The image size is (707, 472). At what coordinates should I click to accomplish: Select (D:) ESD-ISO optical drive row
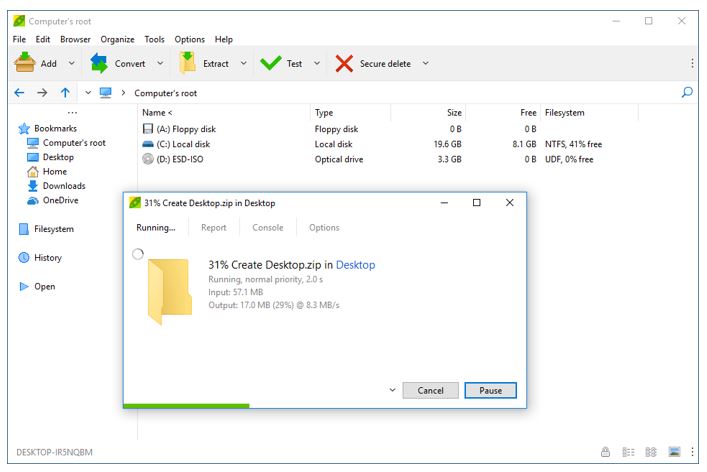370,159
